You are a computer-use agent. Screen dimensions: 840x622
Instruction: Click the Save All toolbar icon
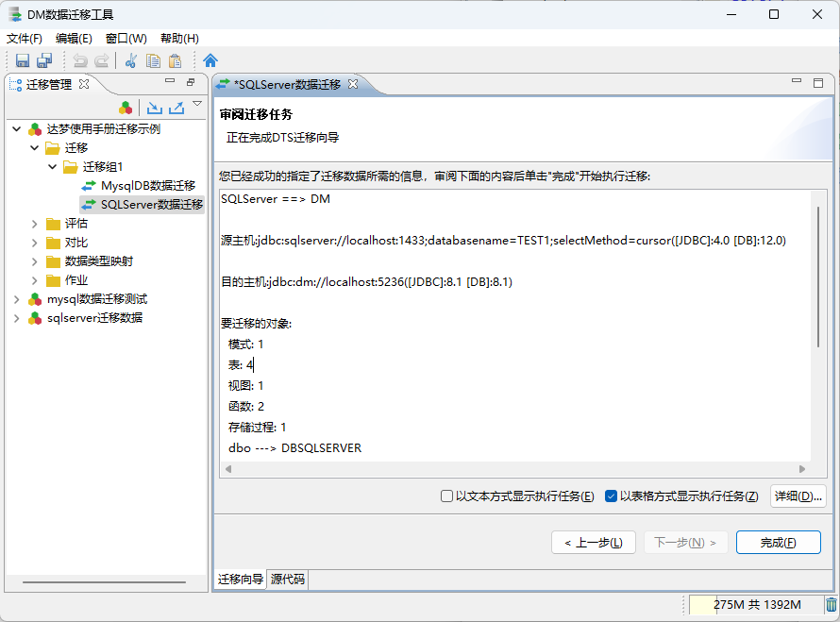44,60
